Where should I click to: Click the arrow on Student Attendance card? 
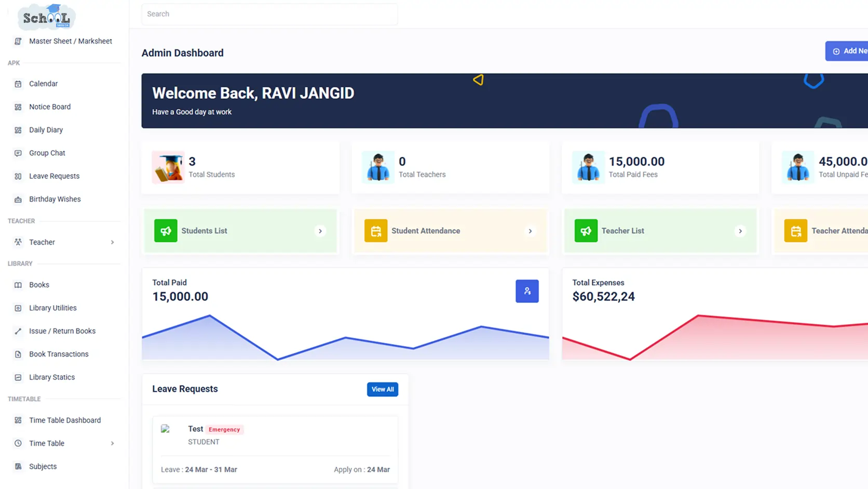530,231
